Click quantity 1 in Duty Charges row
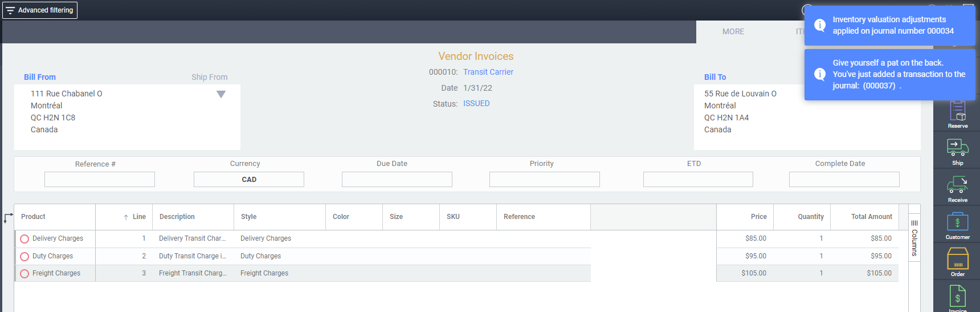This screenshot has width=980, height=312. click(x=821, y=256)
